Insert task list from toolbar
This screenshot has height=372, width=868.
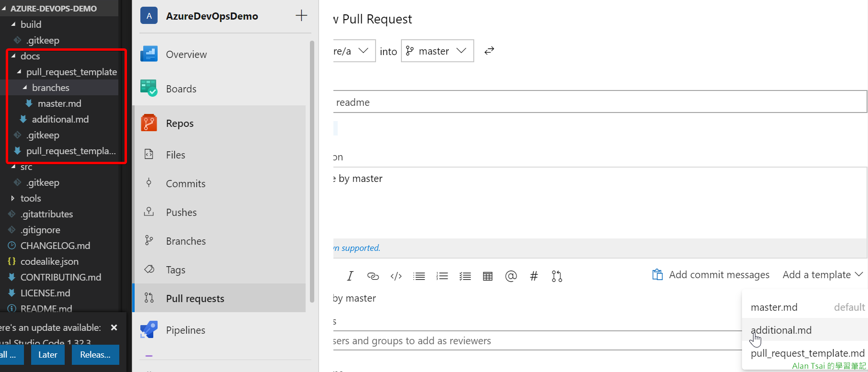(x=465, y=276)
